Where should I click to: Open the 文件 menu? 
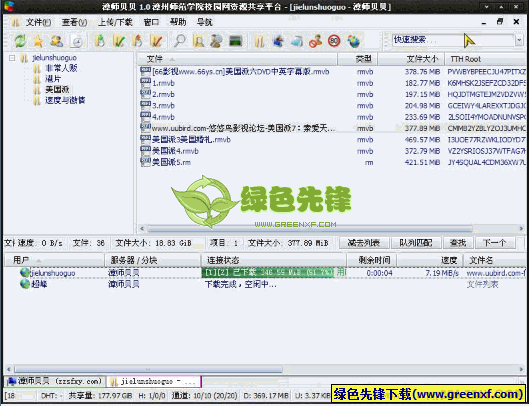(38, 23)
